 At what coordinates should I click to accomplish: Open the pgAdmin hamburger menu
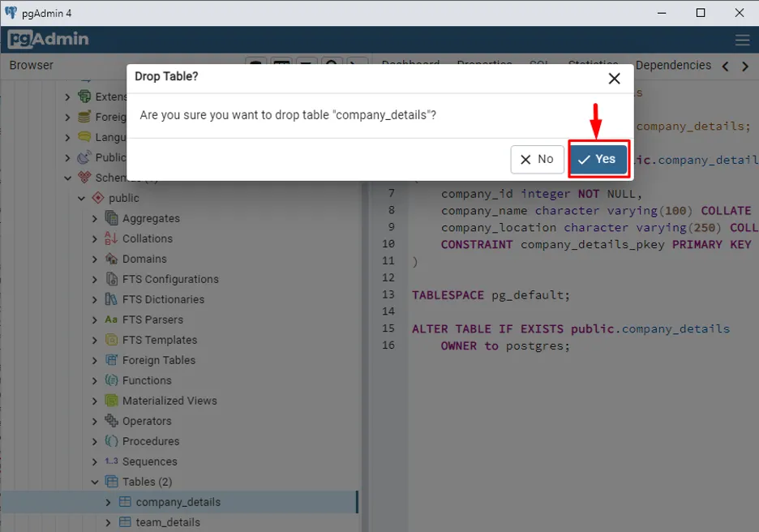pyautogui.click(x=742, y=40)
